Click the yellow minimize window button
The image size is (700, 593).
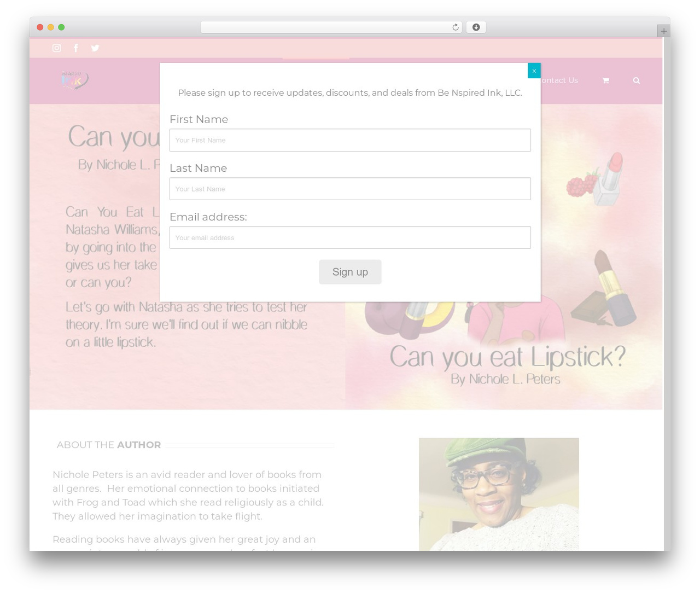tap(50, 27)
